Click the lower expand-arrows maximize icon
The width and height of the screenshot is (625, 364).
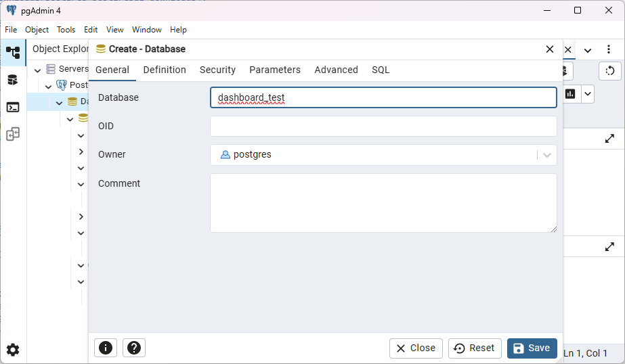[x=609, y=247]
